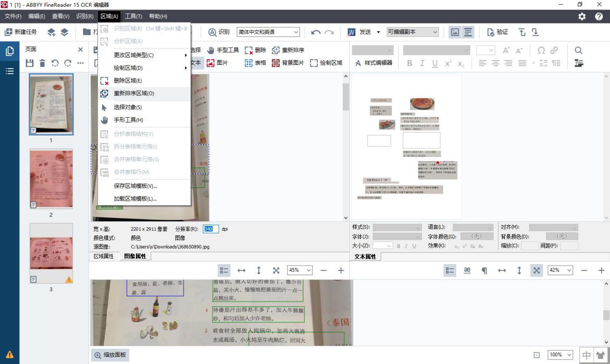This screenshot has width=610, height=364.
Task: Zoom out with minus beside 42%
Action: [584, 271]
